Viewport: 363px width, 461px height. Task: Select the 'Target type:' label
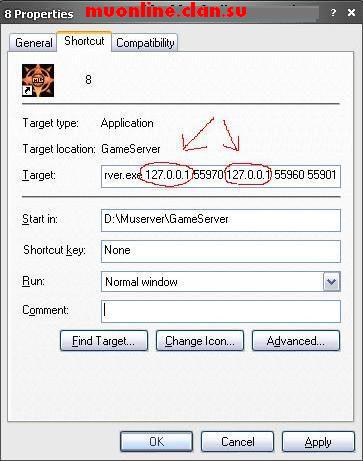coord(51,123)
